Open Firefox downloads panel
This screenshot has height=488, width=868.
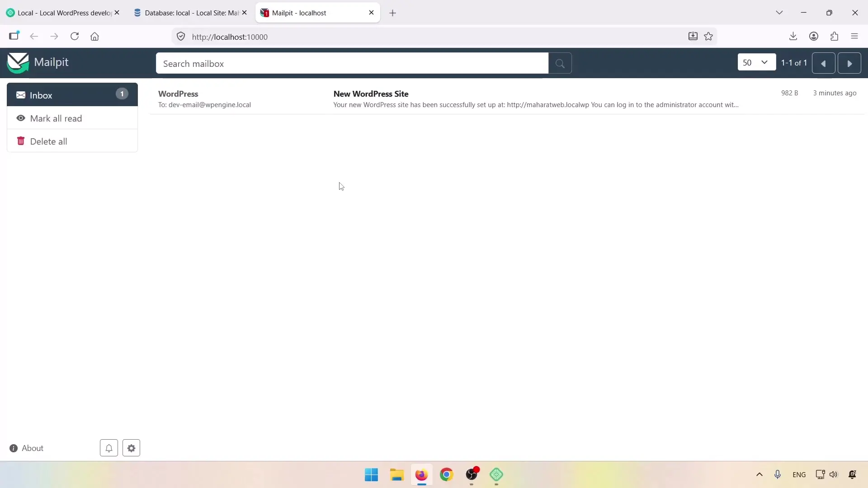pos(793,37)
